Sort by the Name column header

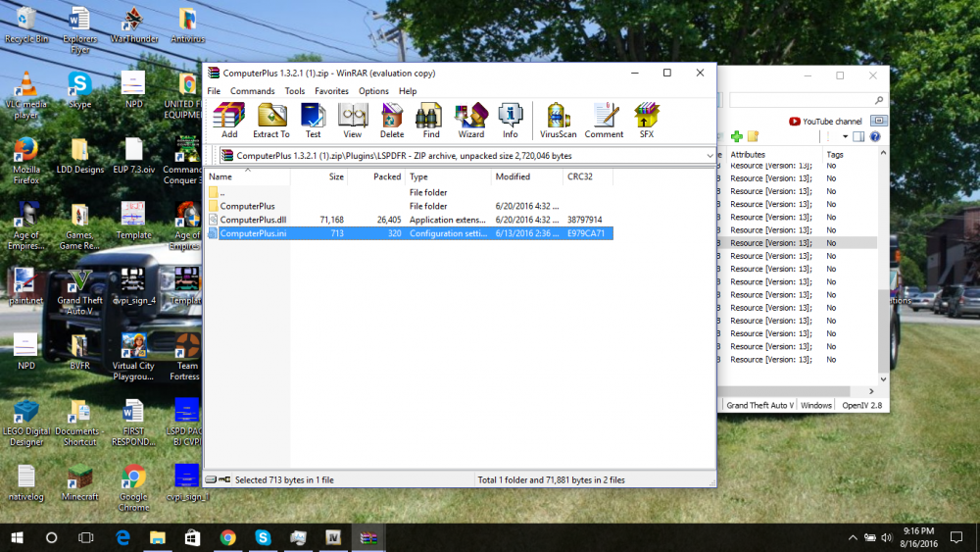(x=248, y=176)
